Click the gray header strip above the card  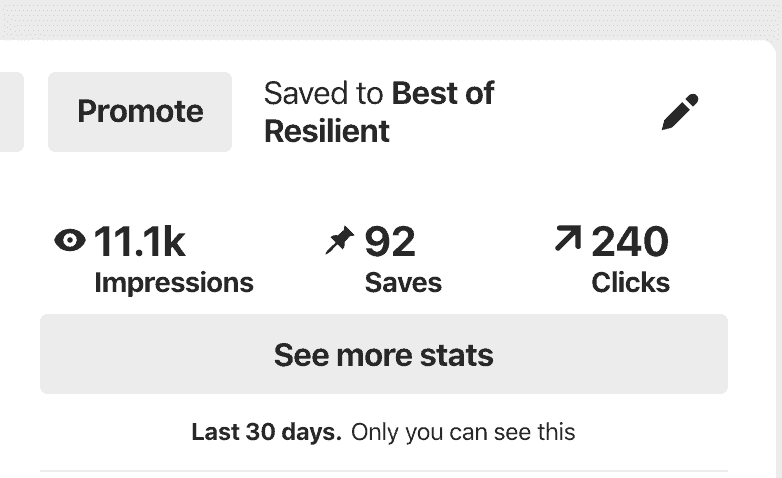click(390, 18)
